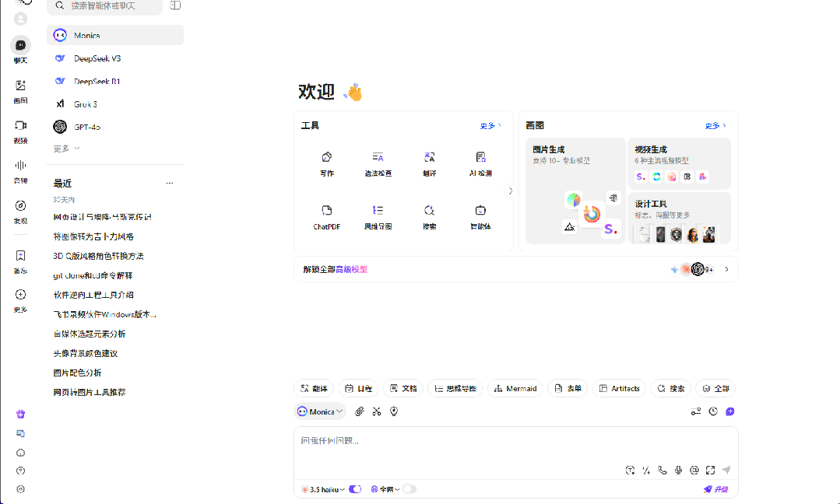The width and height of the screenshot is (840, 504).
Task: Click the 更多 link in the 工具 card
Action: [490, 124]
